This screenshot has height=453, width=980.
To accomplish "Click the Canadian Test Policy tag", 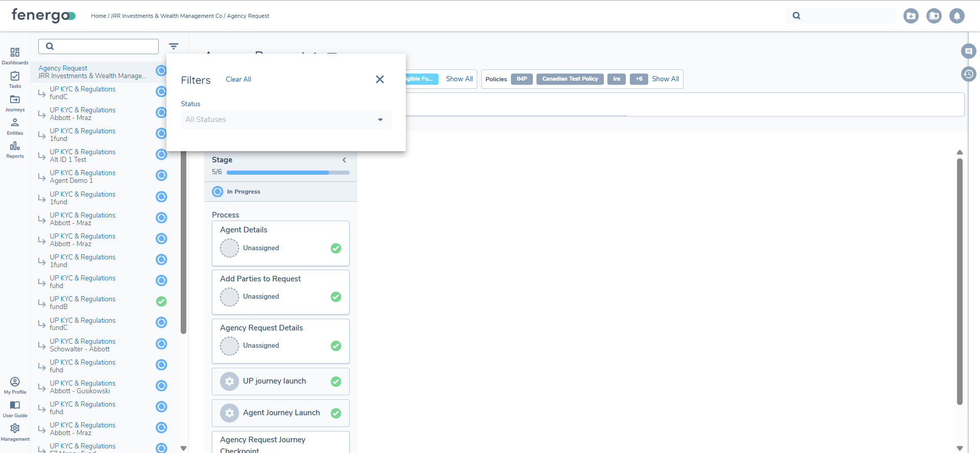I will (570, 79).
